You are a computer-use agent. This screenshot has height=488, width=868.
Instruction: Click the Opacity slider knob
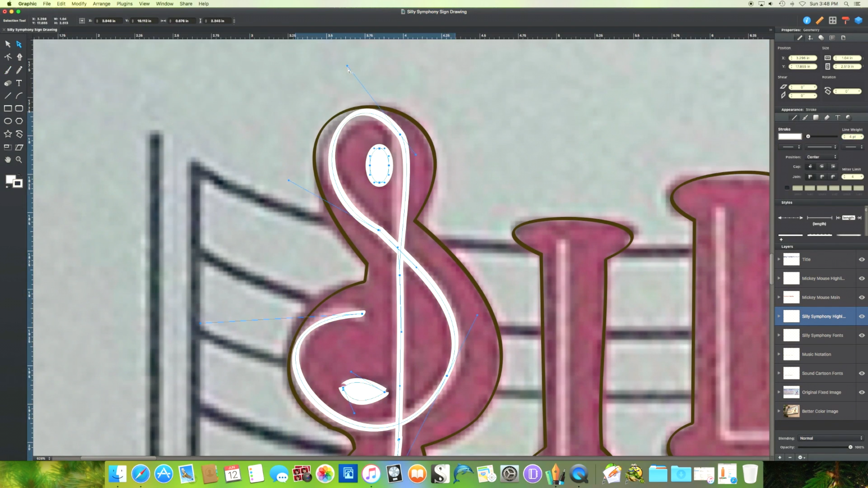coord(850,447)
